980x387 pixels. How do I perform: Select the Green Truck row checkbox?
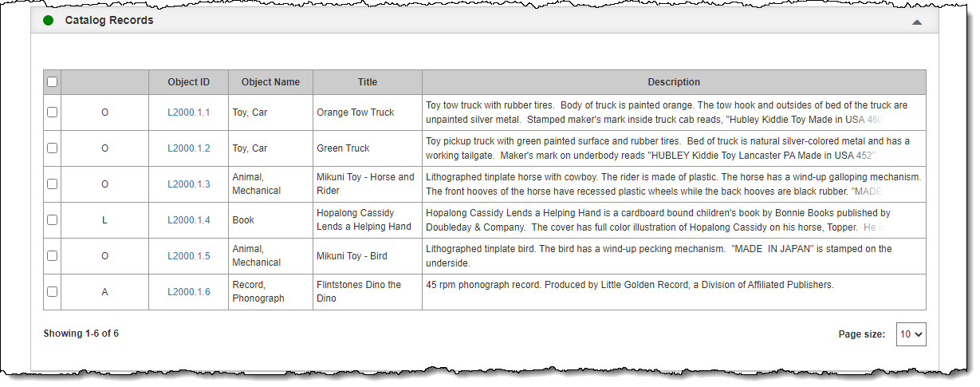[x=53, y=148]
